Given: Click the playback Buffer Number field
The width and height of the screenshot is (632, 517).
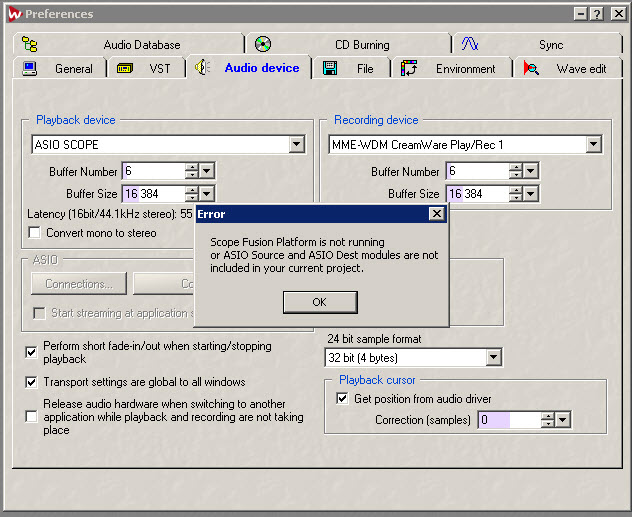Looking at the screenshot, I should 153,172.
